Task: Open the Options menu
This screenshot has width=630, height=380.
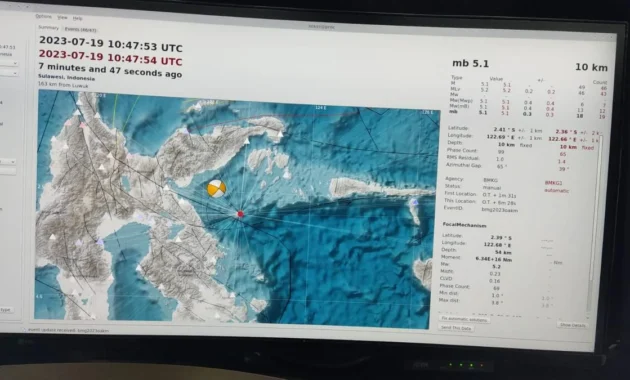Action: coord(43,16)
